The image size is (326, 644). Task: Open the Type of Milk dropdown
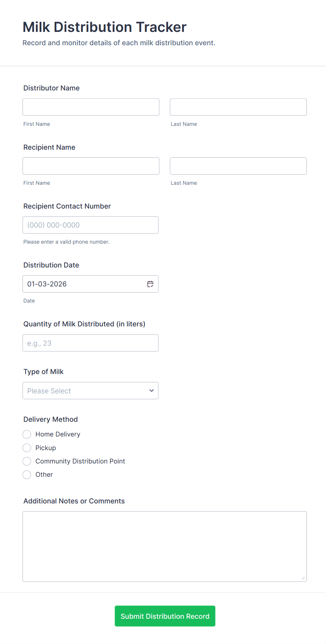click(x=90, y=391)
